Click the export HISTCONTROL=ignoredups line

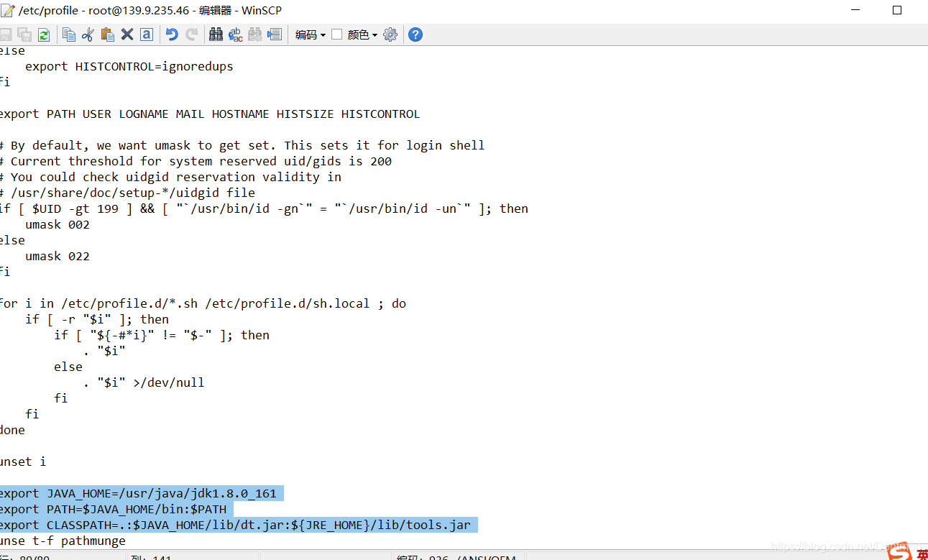click(x=129, y=66)
